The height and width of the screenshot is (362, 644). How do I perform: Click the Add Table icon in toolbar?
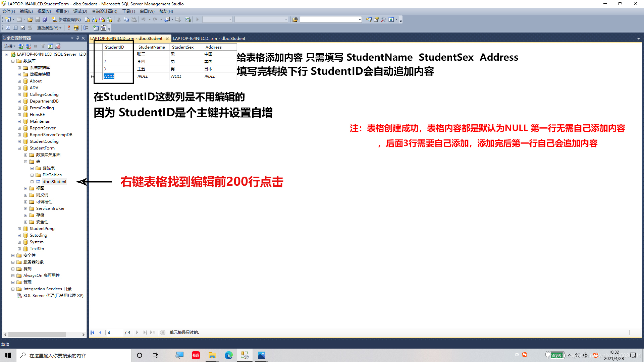(x=96, y=28)
